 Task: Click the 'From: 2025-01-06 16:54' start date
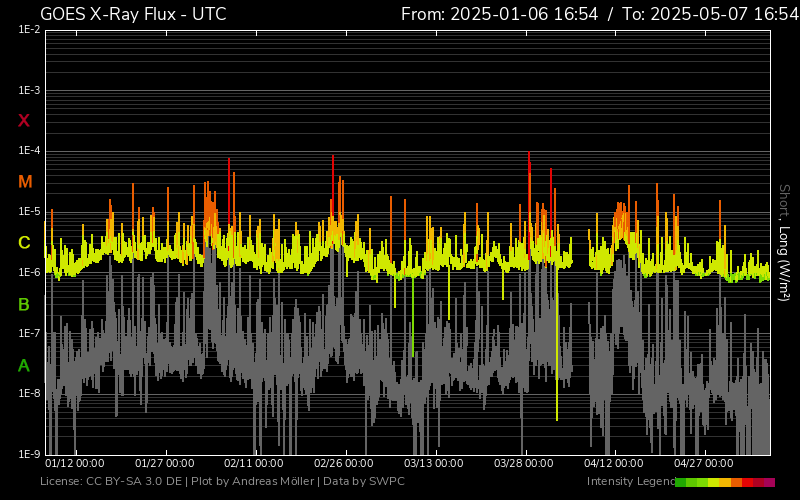499,14
